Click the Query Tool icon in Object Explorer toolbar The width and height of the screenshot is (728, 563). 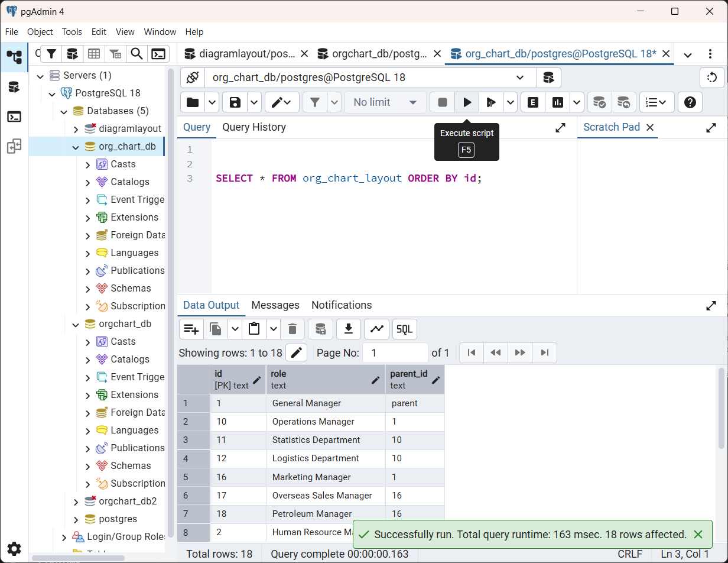[x=72, y=54]
